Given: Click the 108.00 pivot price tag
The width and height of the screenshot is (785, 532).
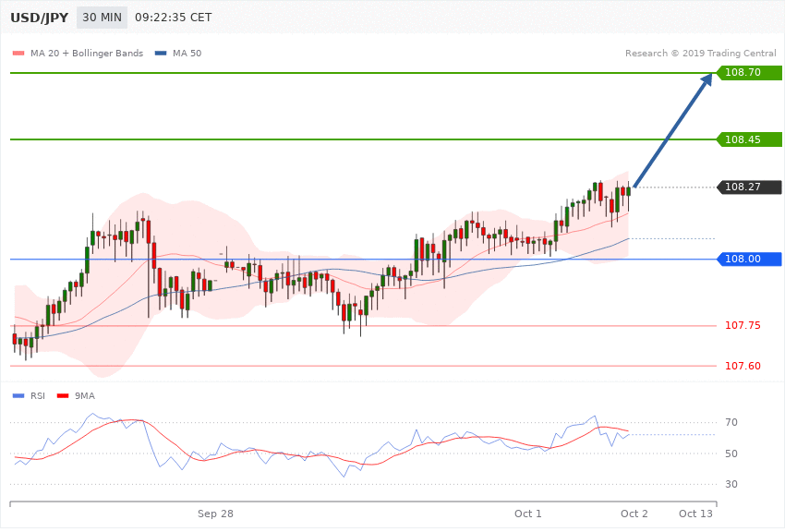Looking at the screenshot, I should [750, 260].
